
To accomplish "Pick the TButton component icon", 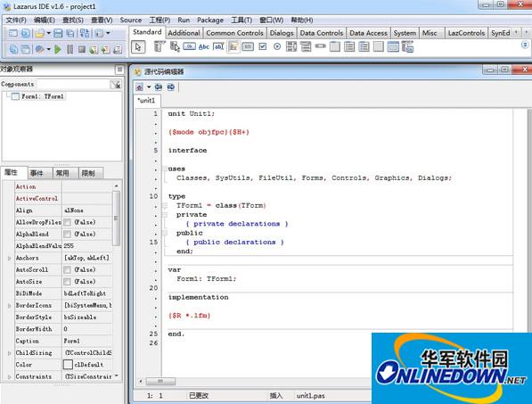I will (189, 46).
